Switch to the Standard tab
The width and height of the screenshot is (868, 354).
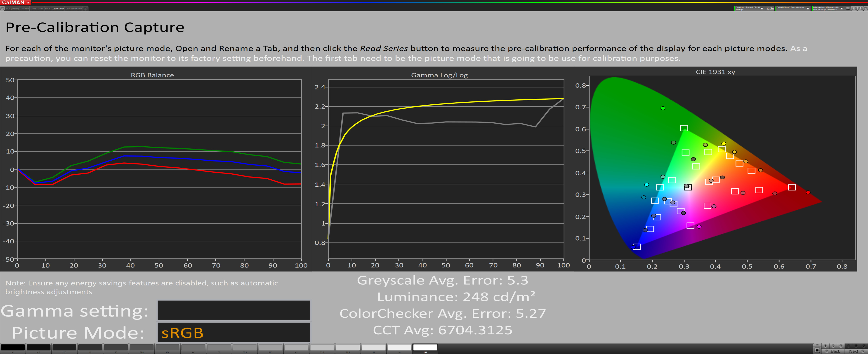[25, 8]
